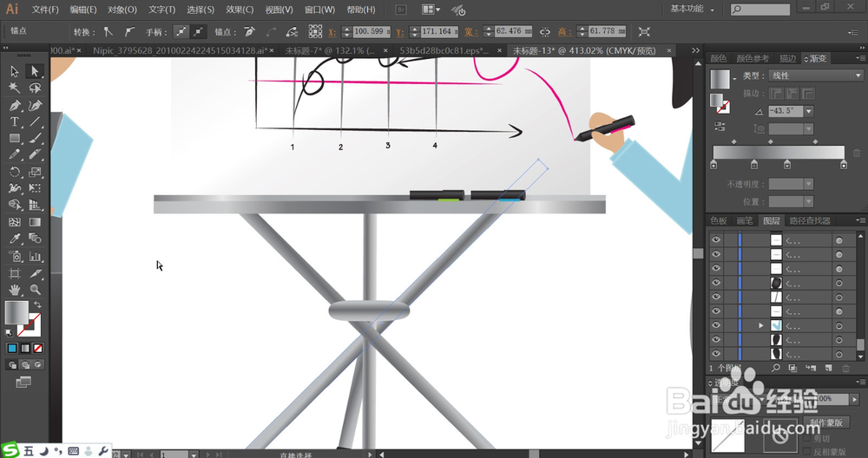Click the rightmost gradient color stop

[843, 164]
